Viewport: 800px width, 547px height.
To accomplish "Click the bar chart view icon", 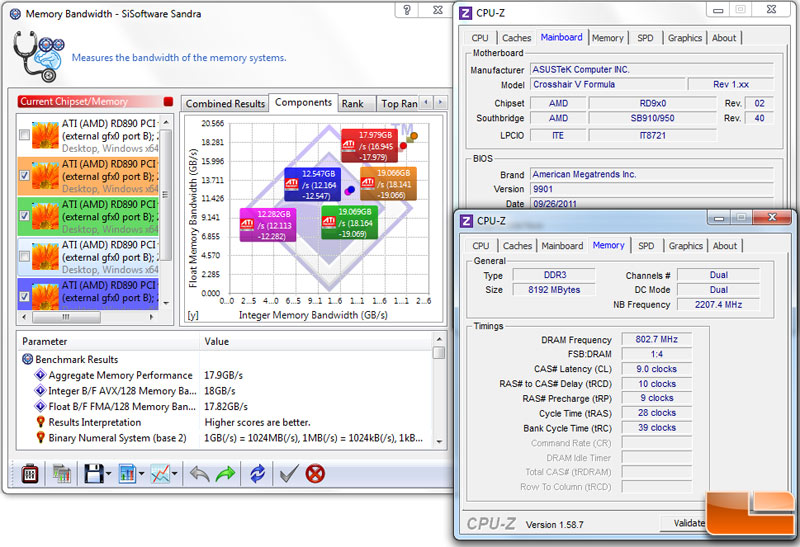I will 127,474.
